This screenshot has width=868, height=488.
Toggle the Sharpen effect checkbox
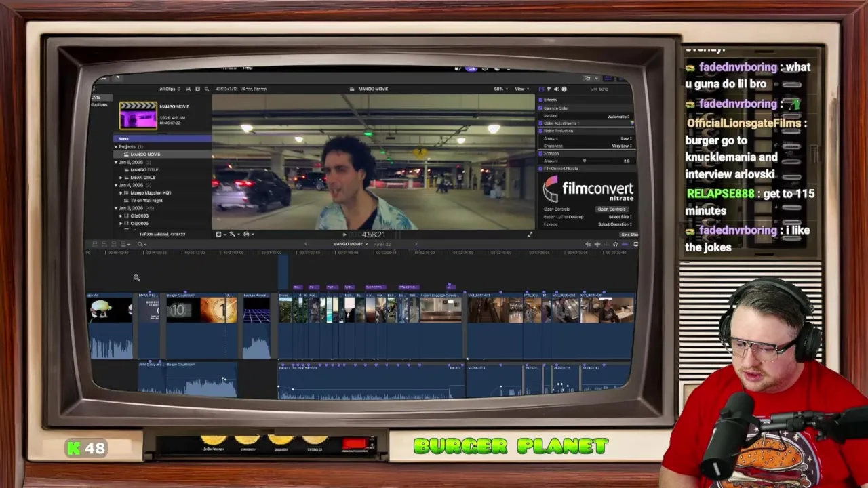tap(540, 154)
